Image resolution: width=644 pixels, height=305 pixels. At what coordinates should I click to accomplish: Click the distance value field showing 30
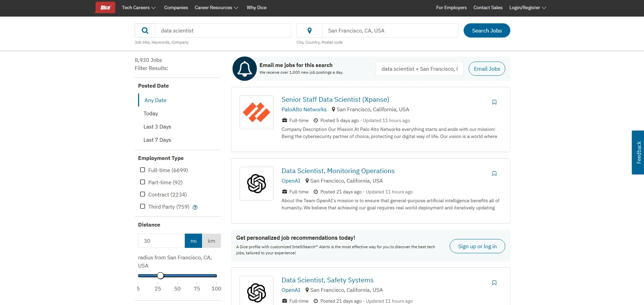pyautogui.click(x=161, y=241)
